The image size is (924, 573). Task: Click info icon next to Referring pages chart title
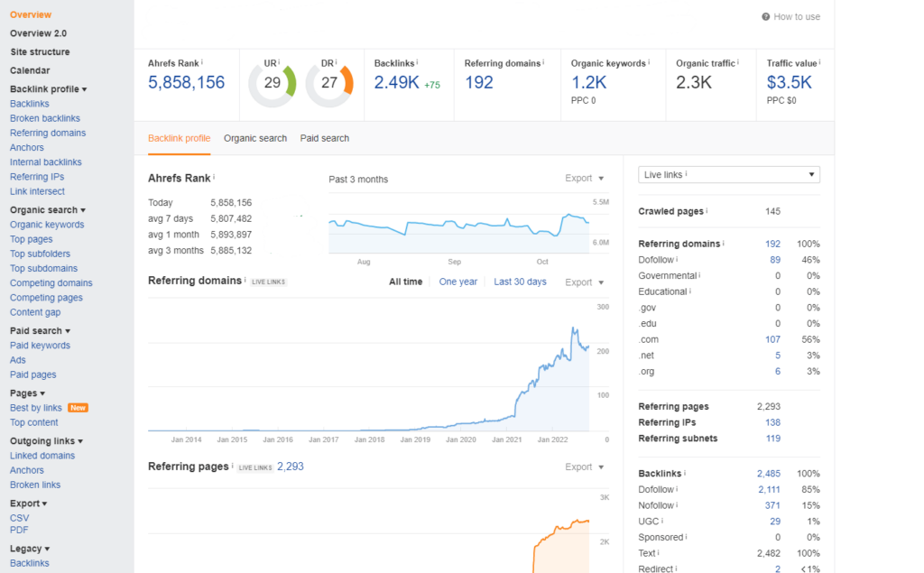[232, 465]
